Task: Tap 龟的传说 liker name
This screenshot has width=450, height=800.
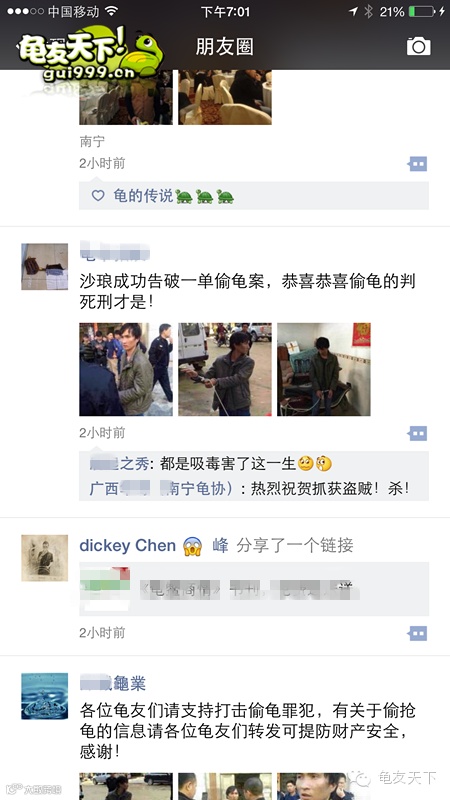Action: (x=143, y=195)
